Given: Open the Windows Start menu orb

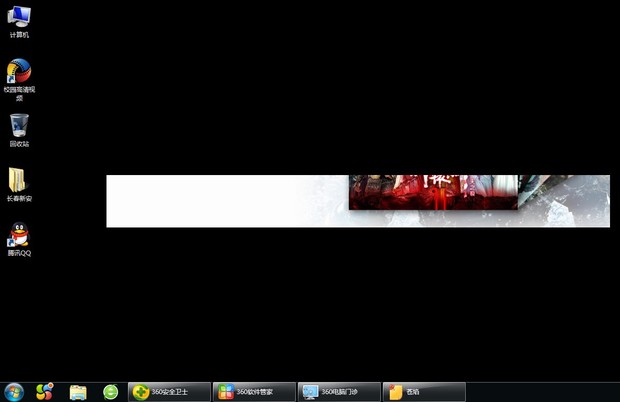Looking at the screenshot, I should click(14, 391).
